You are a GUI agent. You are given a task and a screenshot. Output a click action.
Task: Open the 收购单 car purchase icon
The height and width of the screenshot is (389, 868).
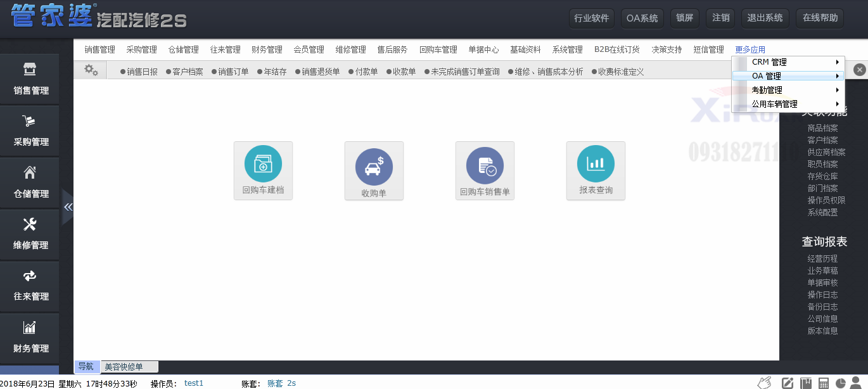point(374,170)
